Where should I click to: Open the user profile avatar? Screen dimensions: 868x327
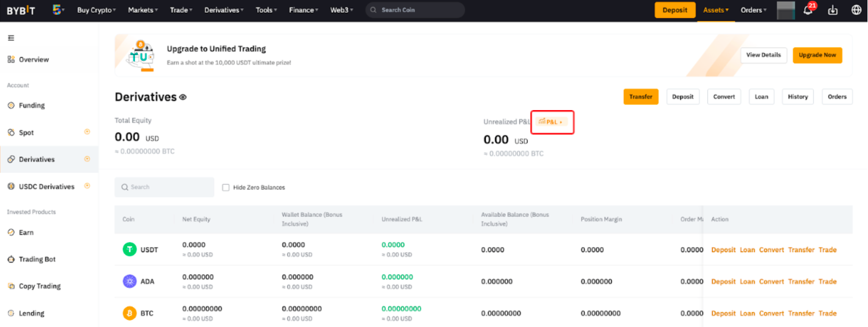(785, 10)
